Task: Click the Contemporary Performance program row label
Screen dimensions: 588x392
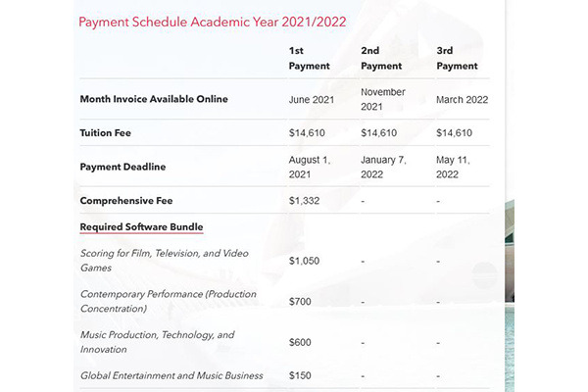Action: click(159, 302)
